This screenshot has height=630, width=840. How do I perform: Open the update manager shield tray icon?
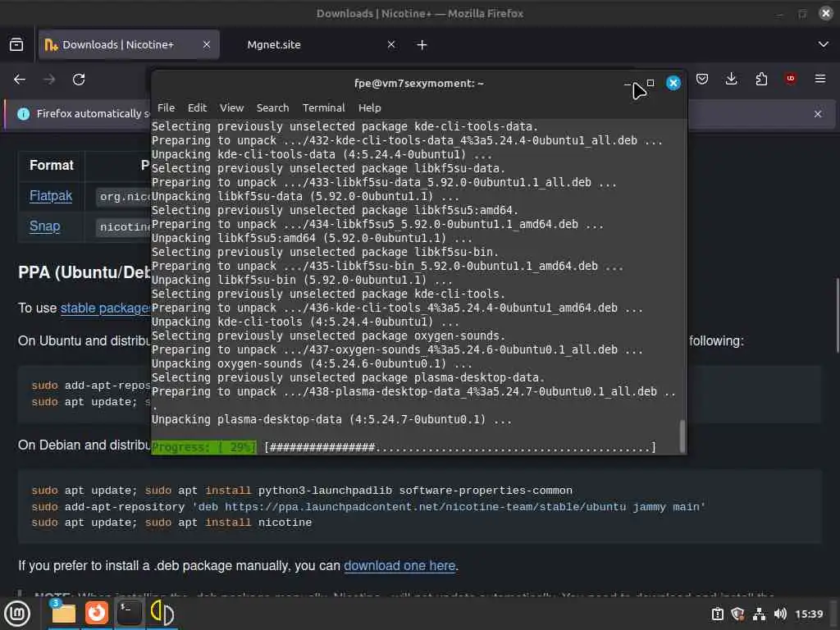[737, 614]
